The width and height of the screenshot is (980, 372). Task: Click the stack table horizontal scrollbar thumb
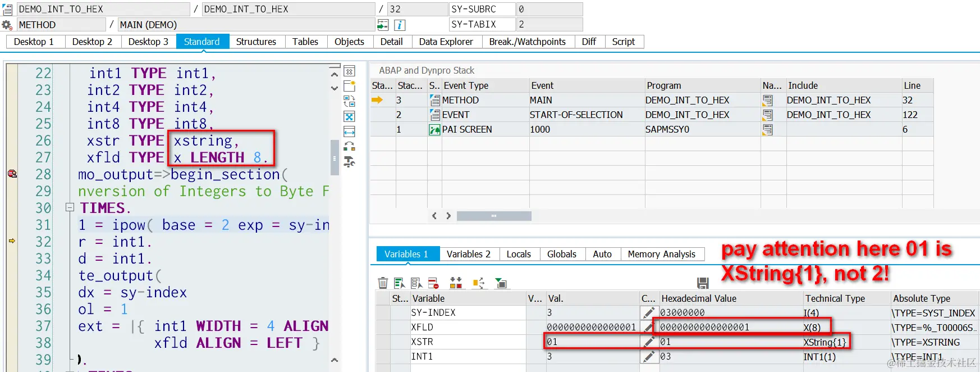[x=494, y=216]
